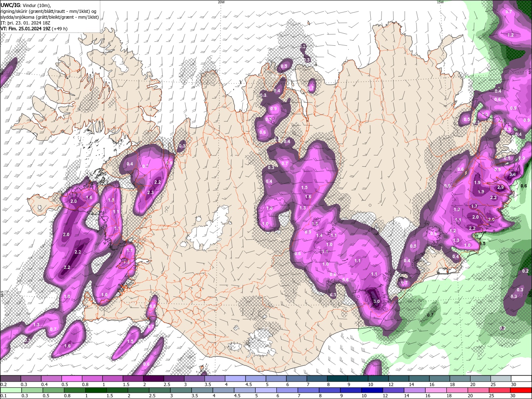Click the white 30 swatch in snow scale
This screenshot has height=399, width=532.
tap(522, 379)
